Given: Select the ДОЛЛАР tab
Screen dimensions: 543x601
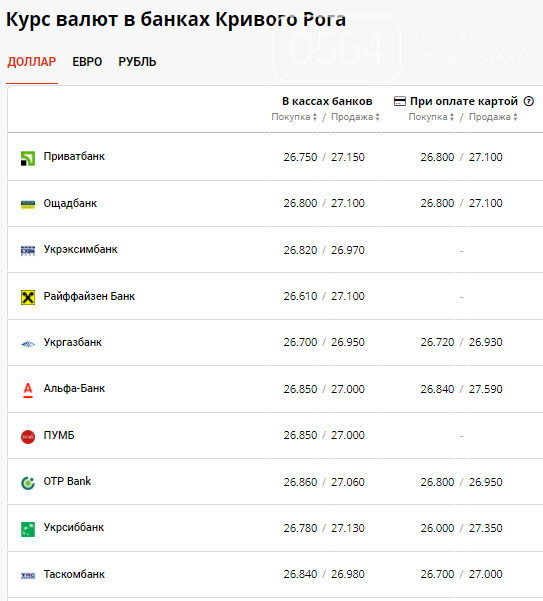Looking at the screenshot, I should [32, 62].
